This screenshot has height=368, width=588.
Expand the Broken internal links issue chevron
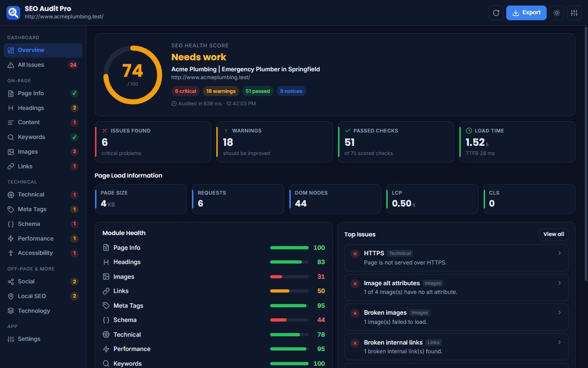pyautogui.click(x=559, y=342)
